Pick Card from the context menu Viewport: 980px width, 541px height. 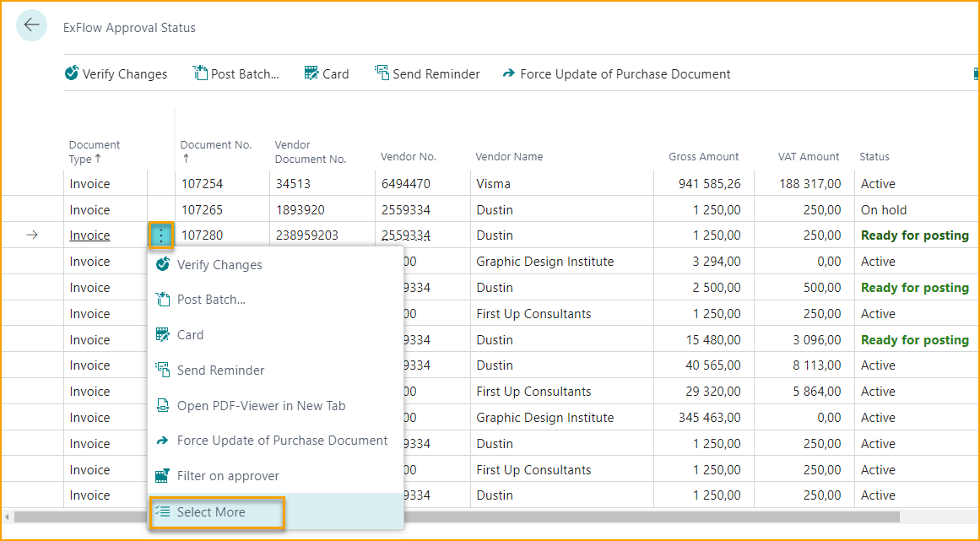[190, 335]
